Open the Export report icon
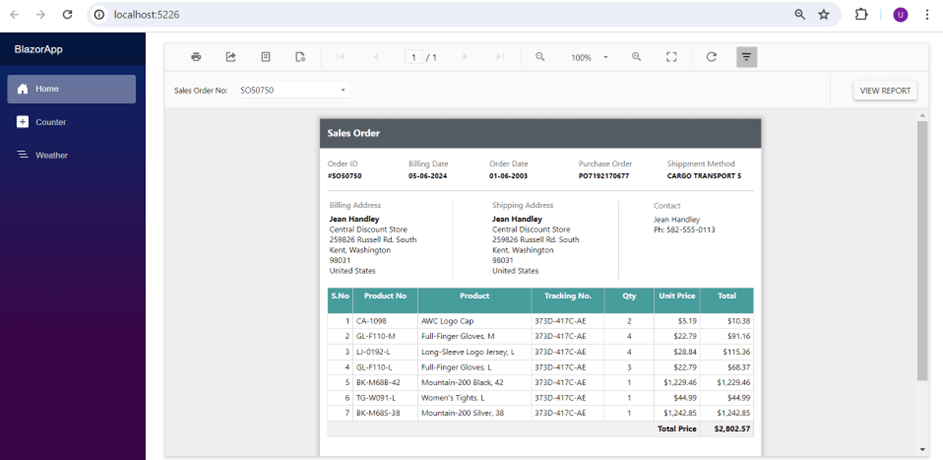This screenshot has width=943, height=460. (x=231, y=57)
